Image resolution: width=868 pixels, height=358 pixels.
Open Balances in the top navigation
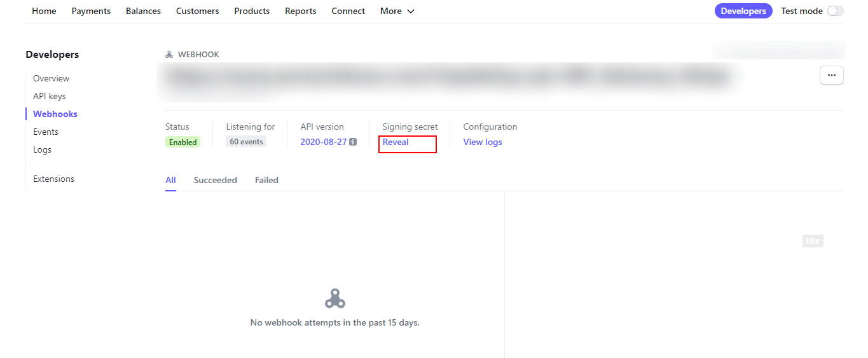coord(143,11)
